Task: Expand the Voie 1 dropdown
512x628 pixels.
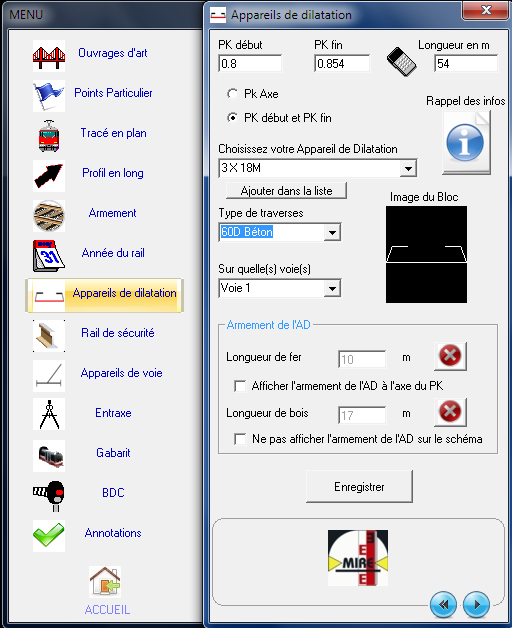Action: click(332, 288)
